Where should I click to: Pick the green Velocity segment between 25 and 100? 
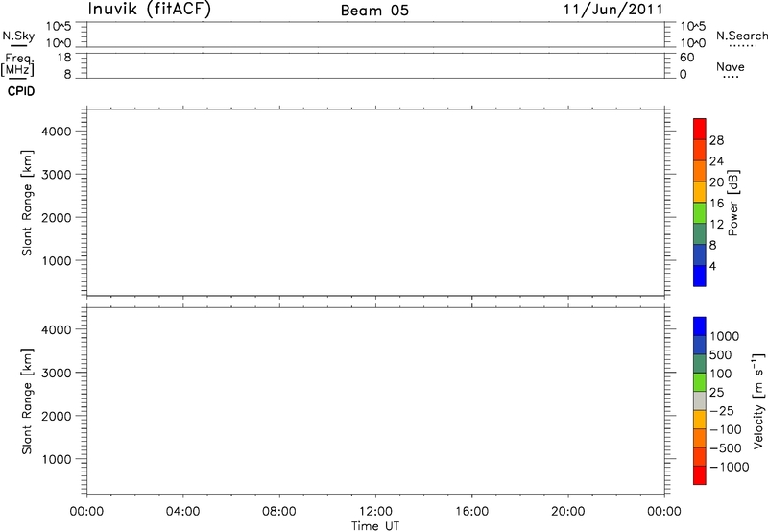pyautogui.click(x=700, y=382)
